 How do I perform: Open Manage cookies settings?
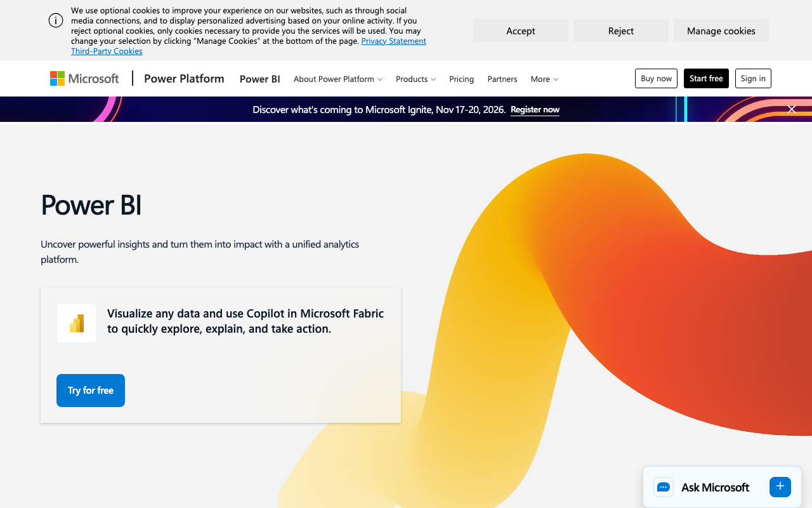pyautogui.click(x=721, y=30)
